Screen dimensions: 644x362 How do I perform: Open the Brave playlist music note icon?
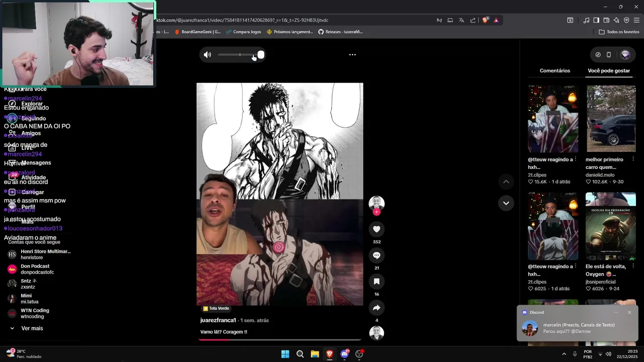(586, 20)
